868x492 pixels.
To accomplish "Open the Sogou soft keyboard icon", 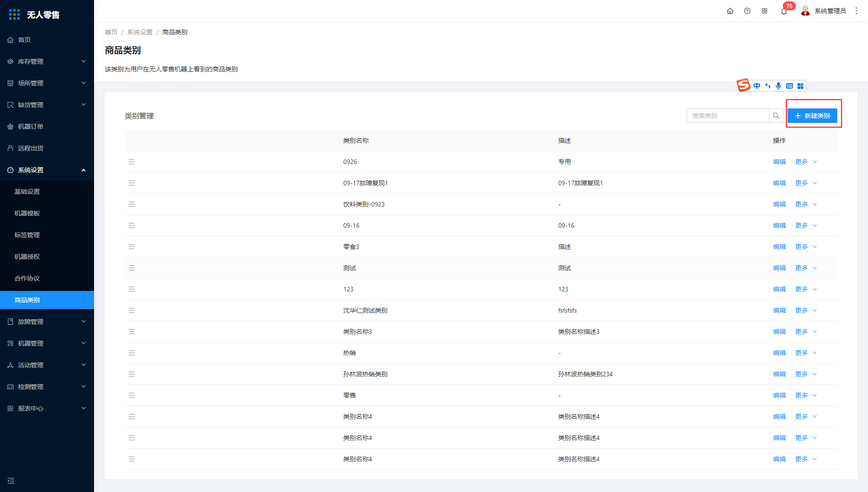I will click(x=789, y=86).
